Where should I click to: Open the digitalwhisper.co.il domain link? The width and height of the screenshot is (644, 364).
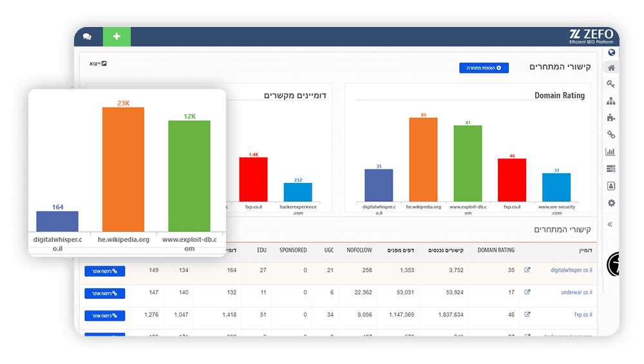pyautogui.click(x=571, y=270)
